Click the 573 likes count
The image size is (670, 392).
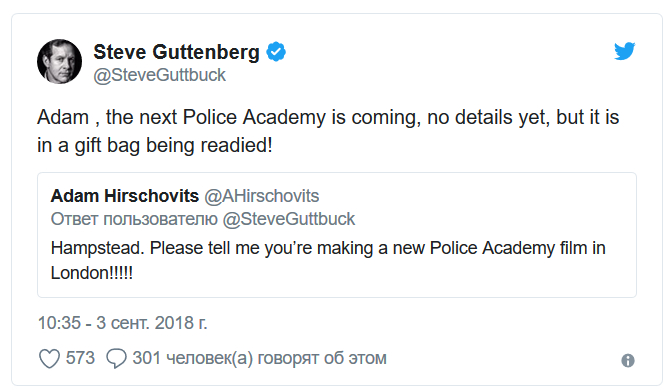[80, 358]
